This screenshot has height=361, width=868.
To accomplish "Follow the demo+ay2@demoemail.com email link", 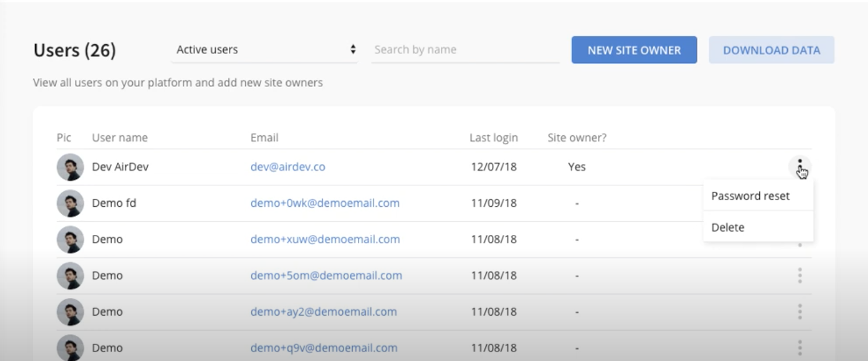I will point(323,312).
